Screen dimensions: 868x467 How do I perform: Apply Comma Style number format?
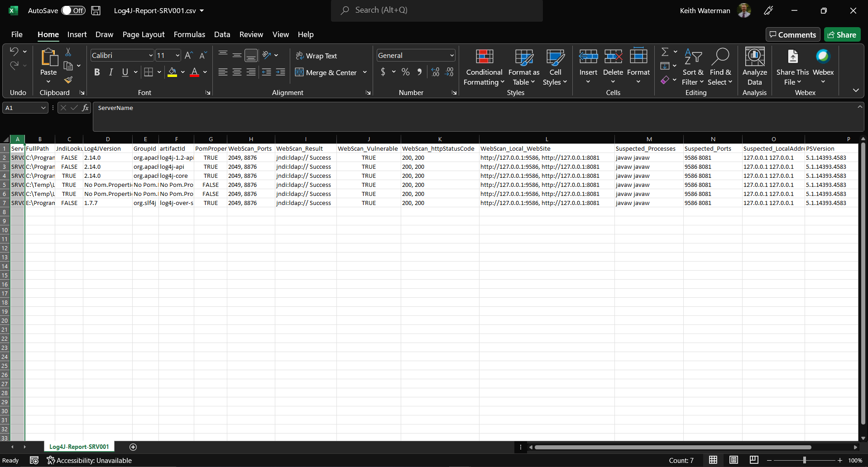(420, 72)
